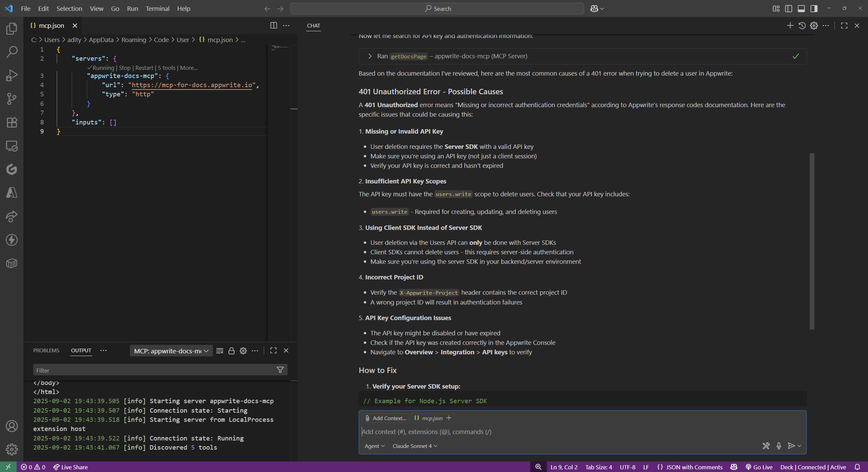Screen dimensions: 868x472
Task: Open Manage gear in activity bar
Action: click(12, 449)
